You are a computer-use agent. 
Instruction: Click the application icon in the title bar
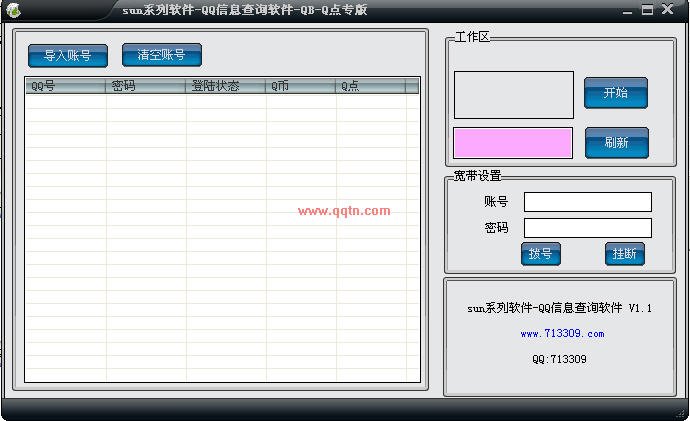coord(13,10)
